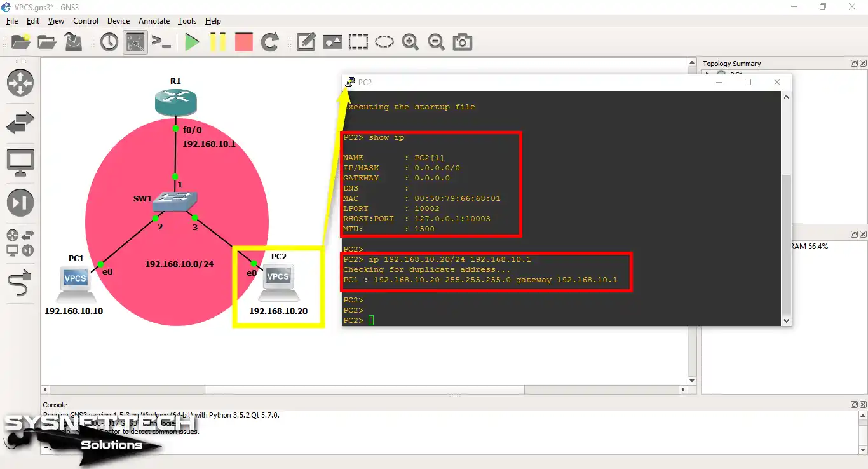
Task: Float the Console dock panel
Action: pyautogui.click(x=854, y=404)
